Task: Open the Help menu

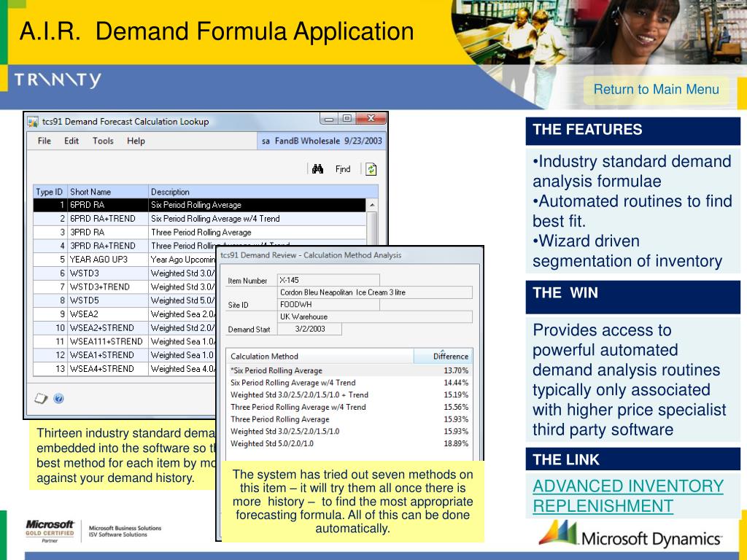Action: tap(136, 141)
